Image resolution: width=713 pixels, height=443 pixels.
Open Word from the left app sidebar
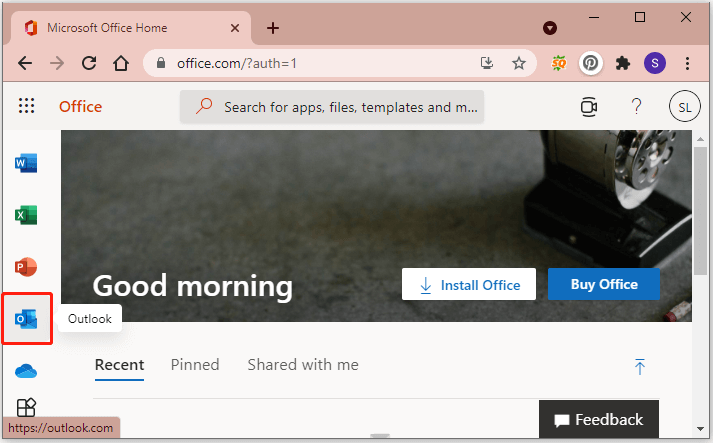(x=26, y=163)
